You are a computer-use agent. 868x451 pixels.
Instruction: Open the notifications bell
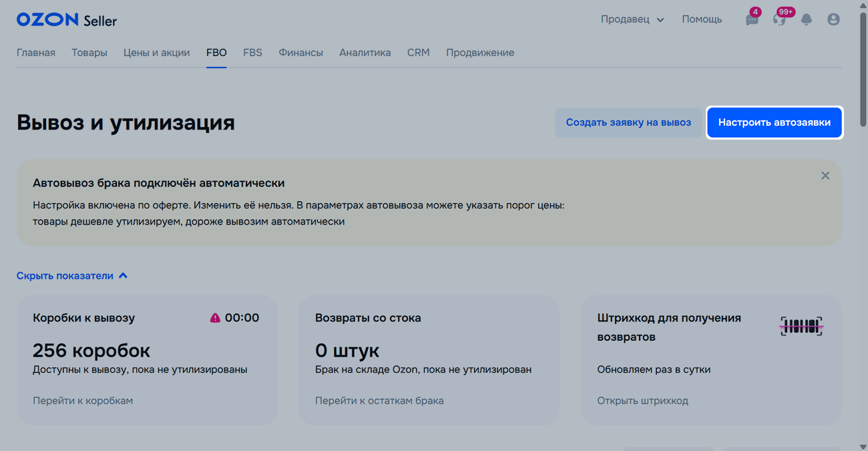point(807,19)
